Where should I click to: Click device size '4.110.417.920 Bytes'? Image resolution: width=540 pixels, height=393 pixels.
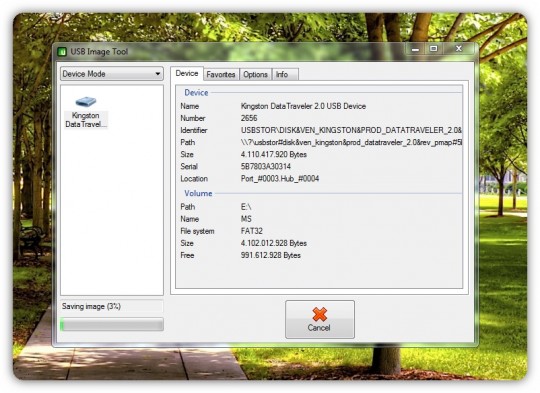274,154
